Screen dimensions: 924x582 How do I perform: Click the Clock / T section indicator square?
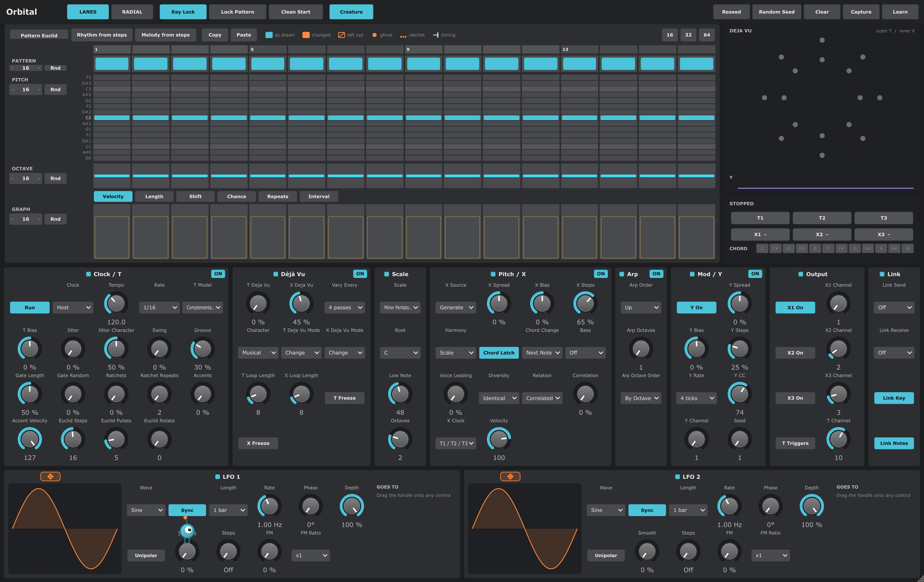pos(88,274)
